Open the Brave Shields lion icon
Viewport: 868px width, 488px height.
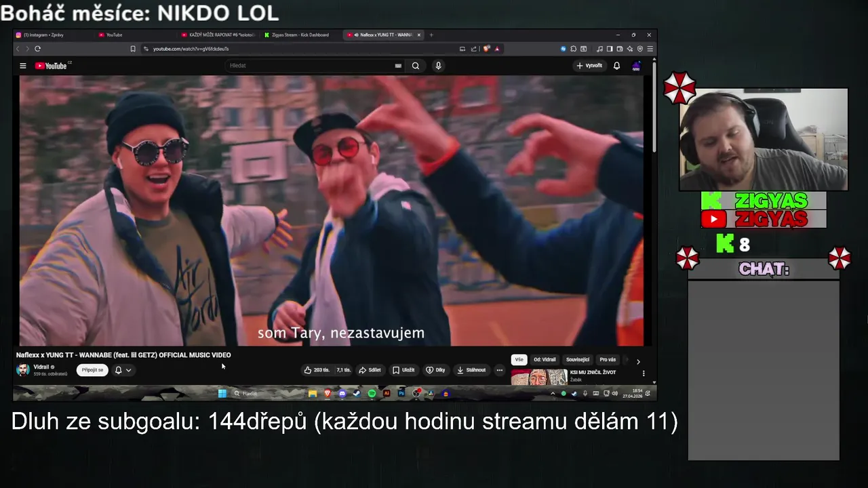coord(486,49)
